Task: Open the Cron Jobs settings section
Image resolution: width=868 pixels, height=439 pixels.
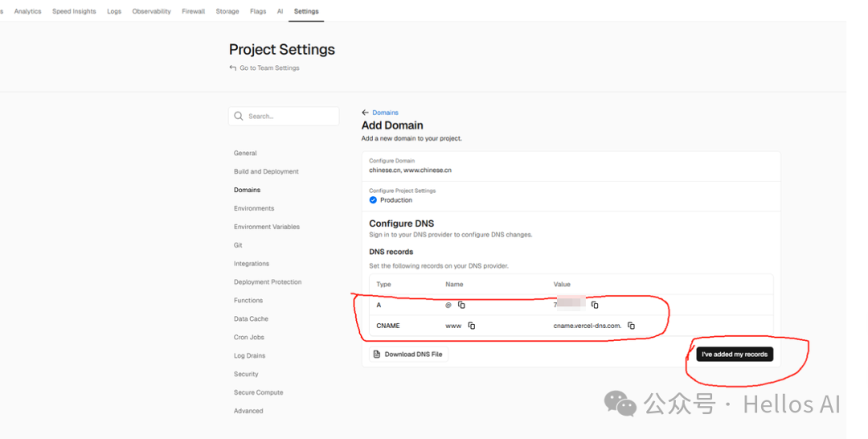Action: click(x=249, y=338)
